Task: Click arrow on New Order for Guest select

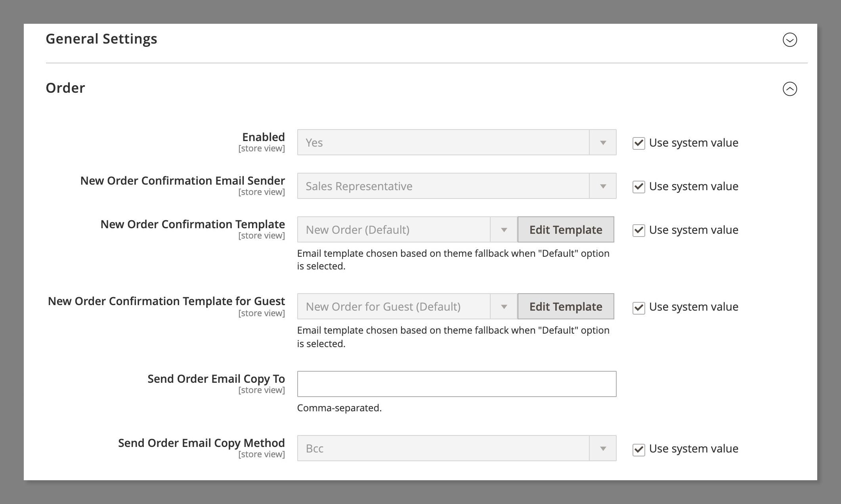Action: point(504,307)
